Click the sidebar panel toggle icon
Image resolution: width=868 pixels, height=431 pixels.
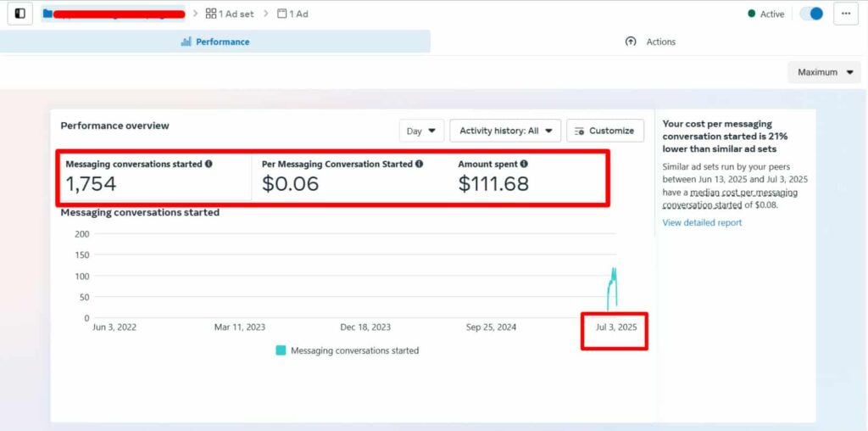click(x=20, y=14)
